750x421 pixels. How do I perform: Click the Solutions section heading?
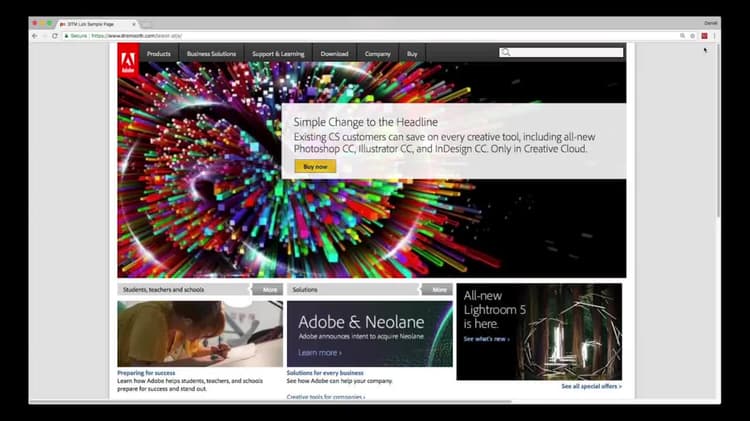point(305,289)
